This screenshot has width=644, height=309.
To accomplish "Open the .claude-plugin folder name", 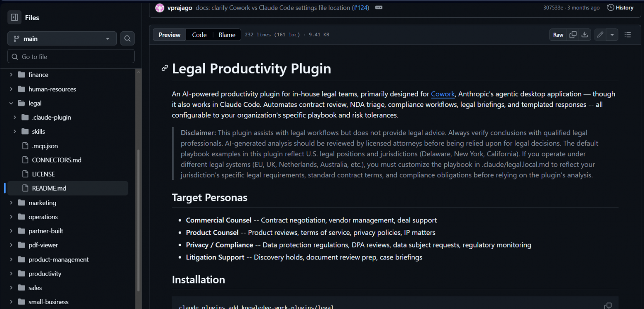I will (x=52, y=117).
